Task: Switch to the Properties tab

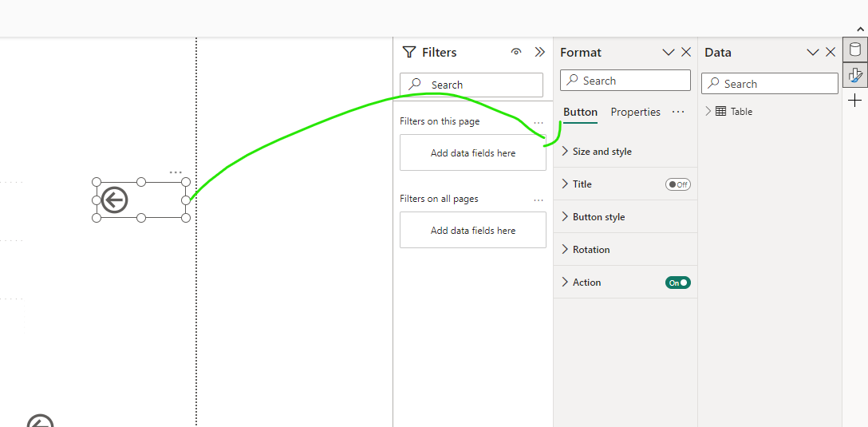Action: pos(636,112)
